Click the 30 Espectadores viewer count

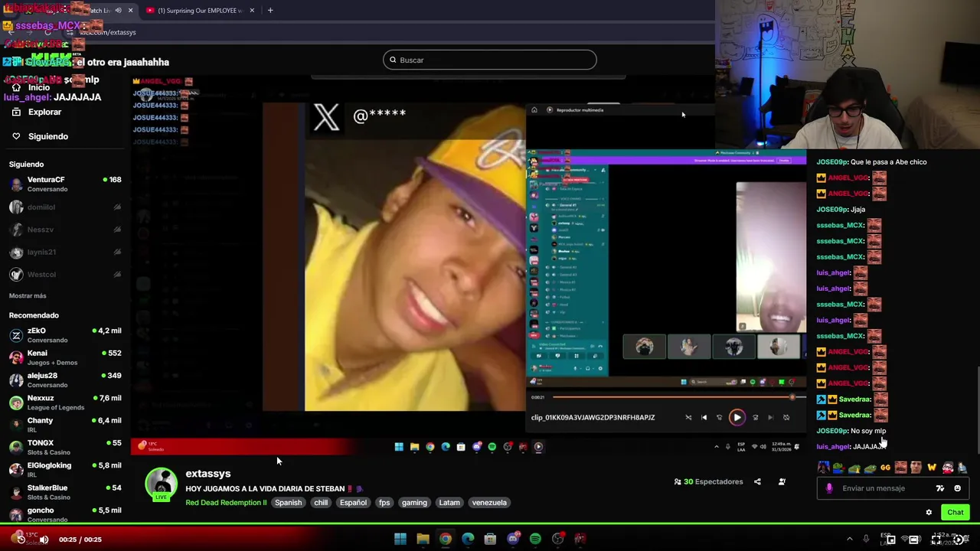point(708,482)
